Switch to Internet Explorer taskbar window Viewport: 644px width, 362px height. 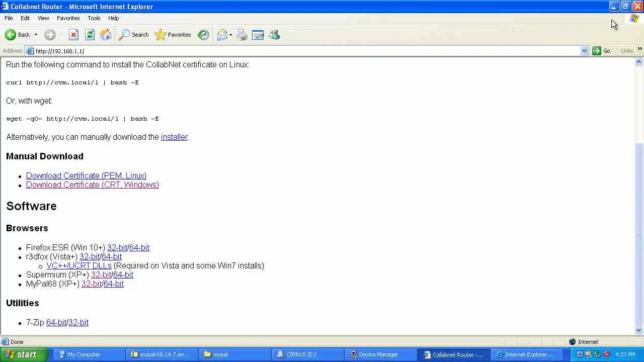[526, 354]
